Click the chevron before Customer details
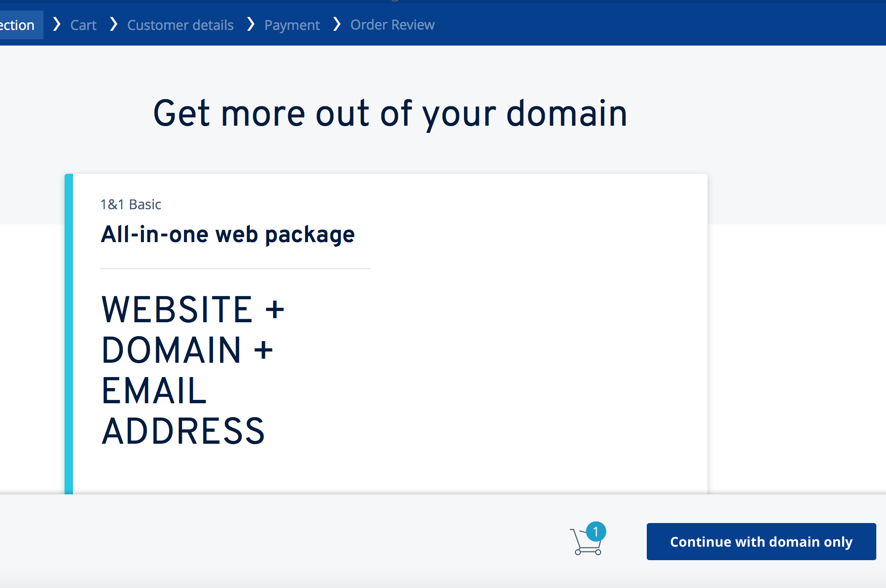The image size is (886, 588). coord(113,24)
